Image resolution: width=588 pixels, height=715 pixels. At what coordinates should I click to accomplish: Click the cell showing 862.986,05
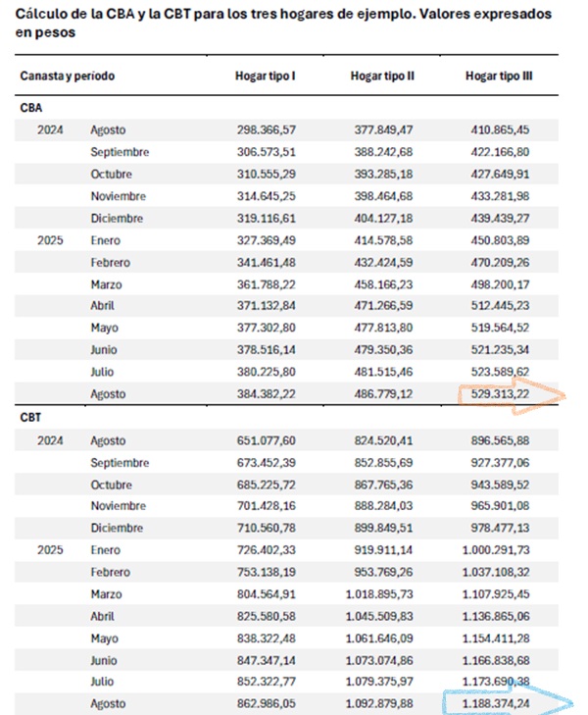click(266, 704)
